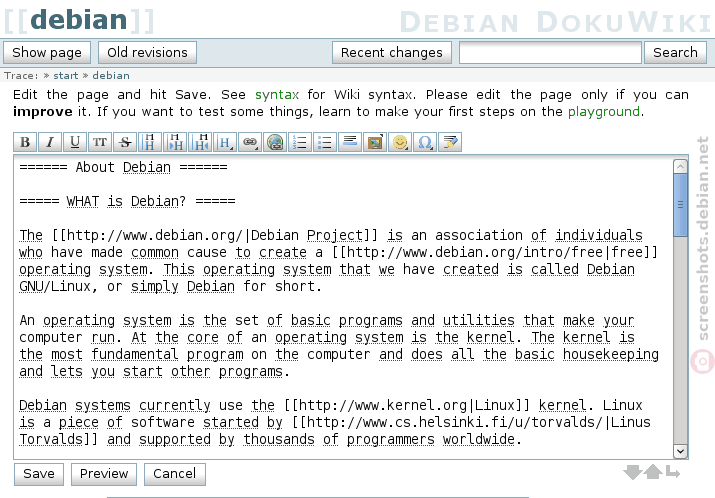Apply italic text formatting
The height and width of the screenshot is (498, 715).
[x=50, y=142]
